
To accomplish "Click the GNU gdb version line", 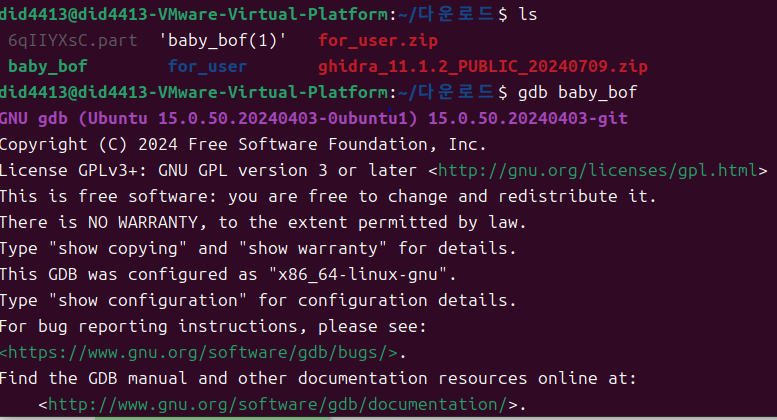I will (314, 118).
